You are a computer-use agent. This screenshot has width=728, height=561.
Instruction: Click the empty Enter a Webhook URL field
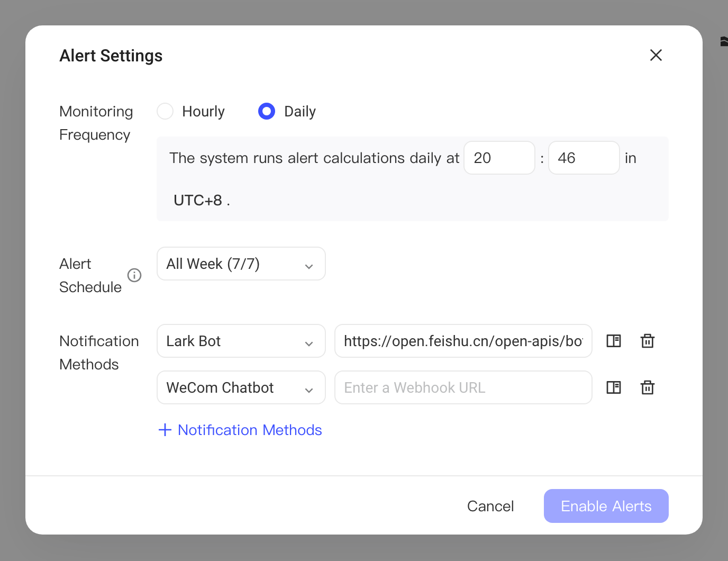(x=463, y=387)
